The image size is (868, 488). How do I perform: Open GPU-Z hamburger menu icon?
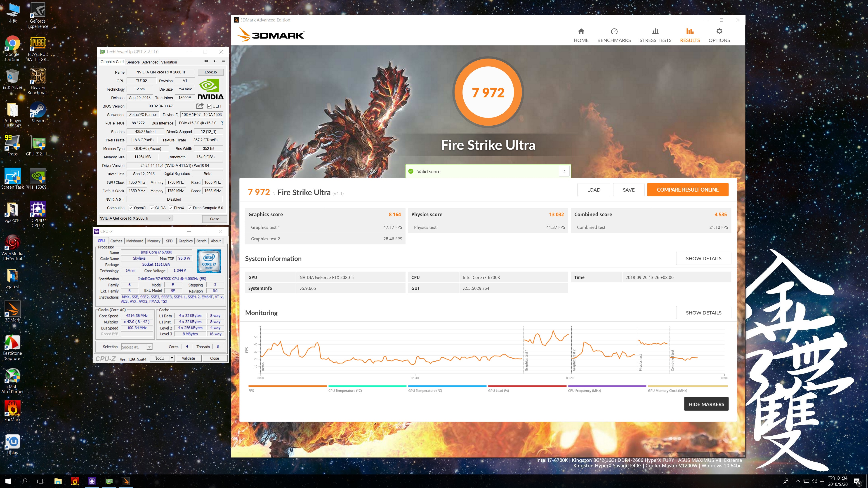(223, 61)
